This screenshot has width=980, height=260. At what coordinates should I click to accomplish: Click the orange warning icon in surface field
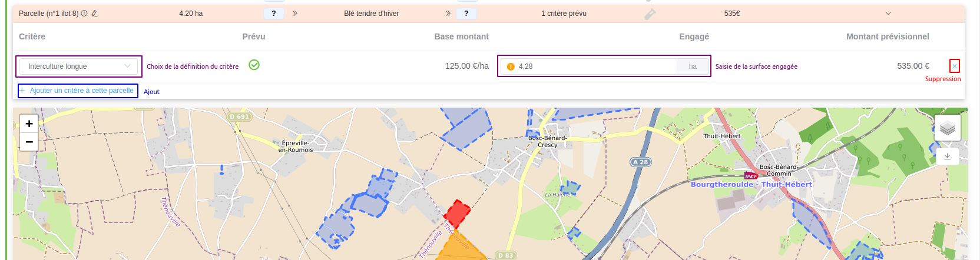click(511, 66)
